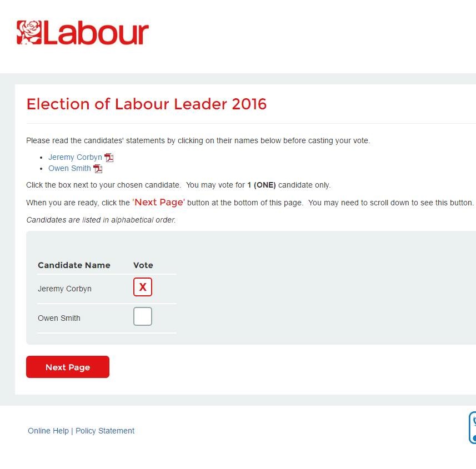Click the Vote column header
This screenshot has height=469, width=476.
tap(143, 265)
